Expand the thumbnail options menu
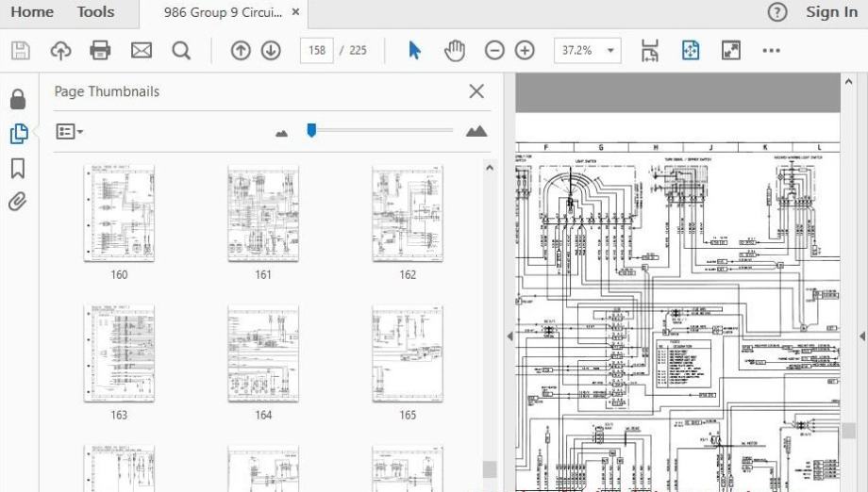The height and width of the screenshot is (492, 868). [x=70, y=132]
